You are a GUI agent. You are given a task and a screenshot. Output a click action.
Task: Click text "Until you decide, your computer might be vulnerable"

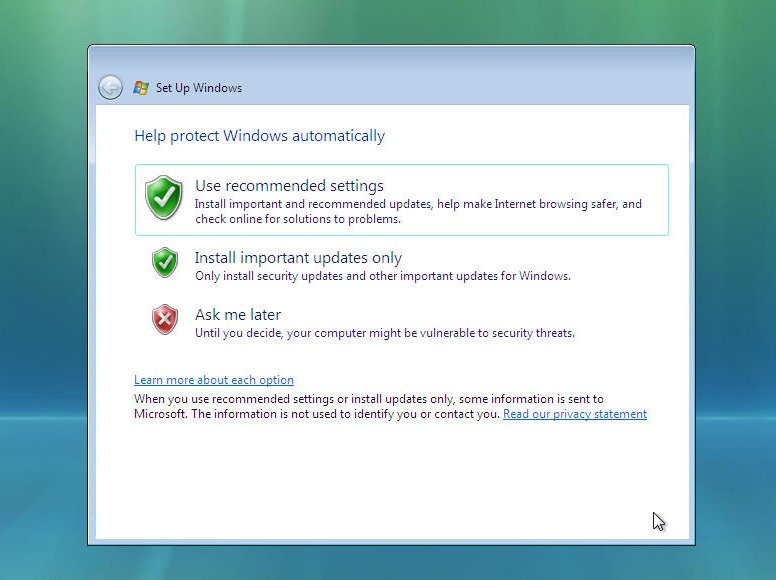click(385, 333)
